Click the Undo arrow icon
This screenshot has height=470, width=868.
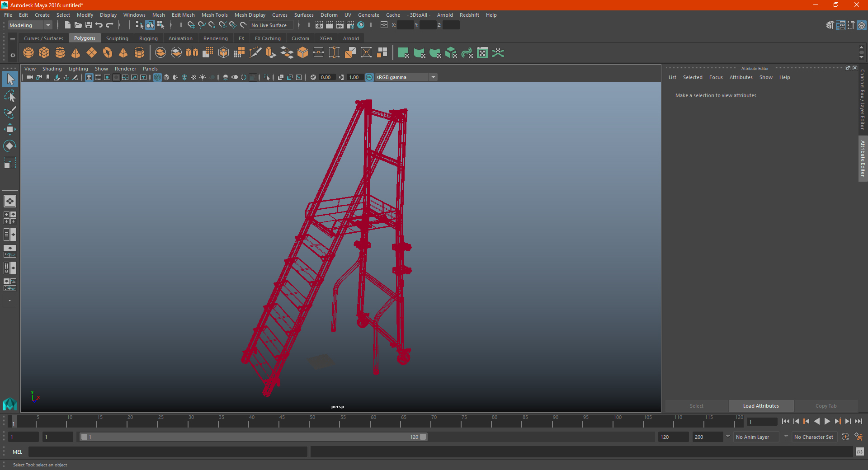tap(99, 25)
